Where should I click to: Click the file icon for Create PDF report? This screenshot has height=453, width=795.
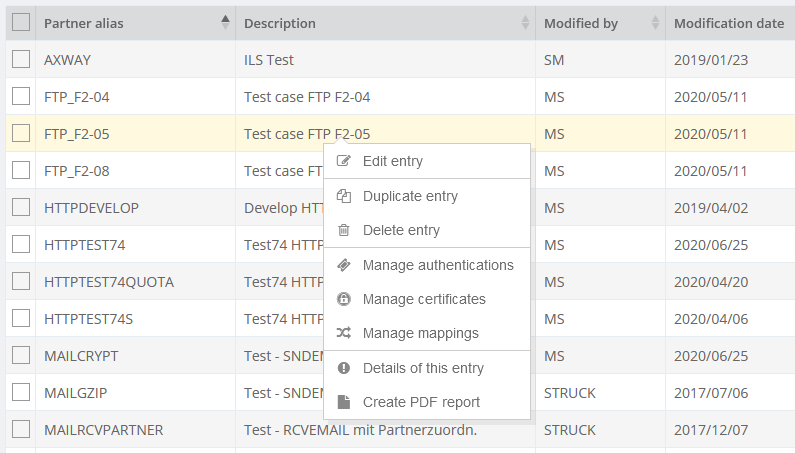click(x=344, y=402)
